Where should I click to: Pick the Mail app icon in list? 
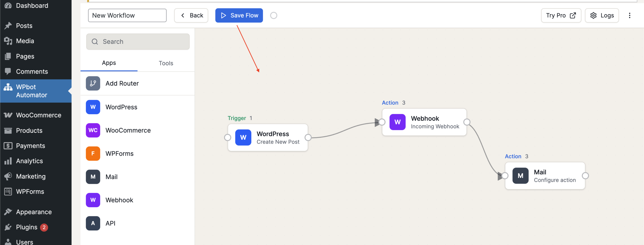pos(93,177)
